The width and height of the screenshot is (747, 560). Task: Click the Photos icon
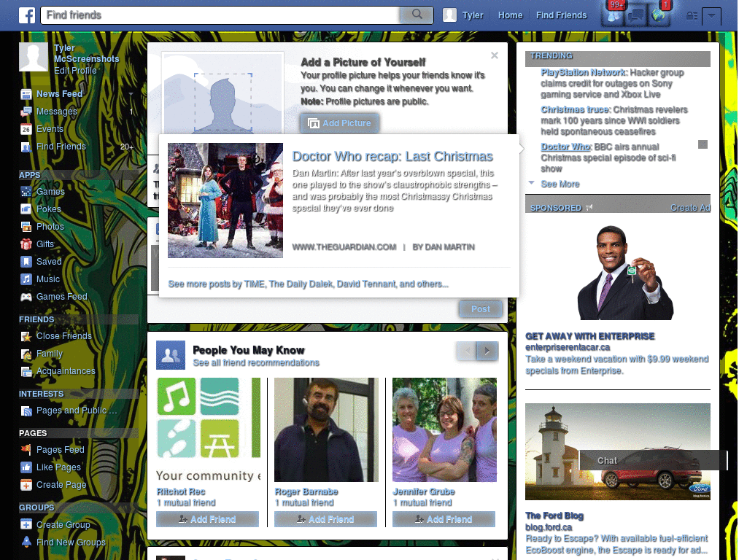coord(26,227)
